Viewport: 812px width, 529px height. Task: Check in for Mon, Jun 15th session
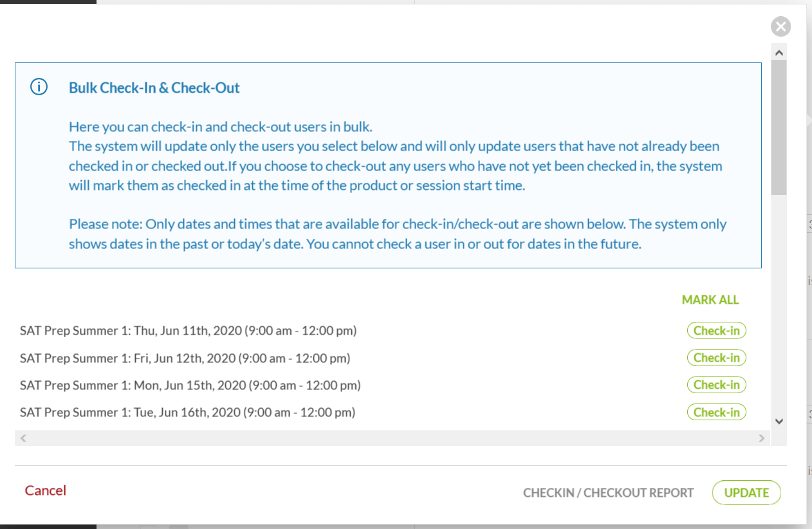pos(716,384)
